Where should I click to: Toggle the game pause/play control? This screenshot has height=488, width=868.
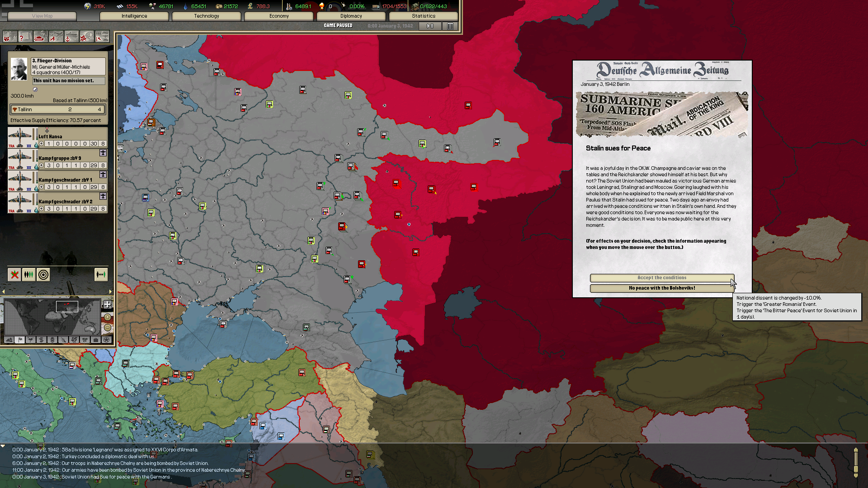click(x=430, y=26)
